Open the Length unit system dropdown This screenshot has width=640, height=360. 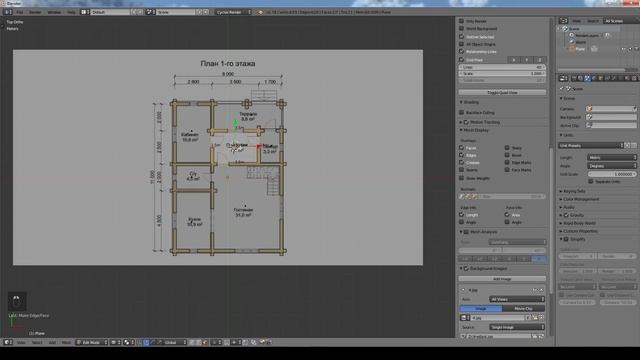[611, 158]
